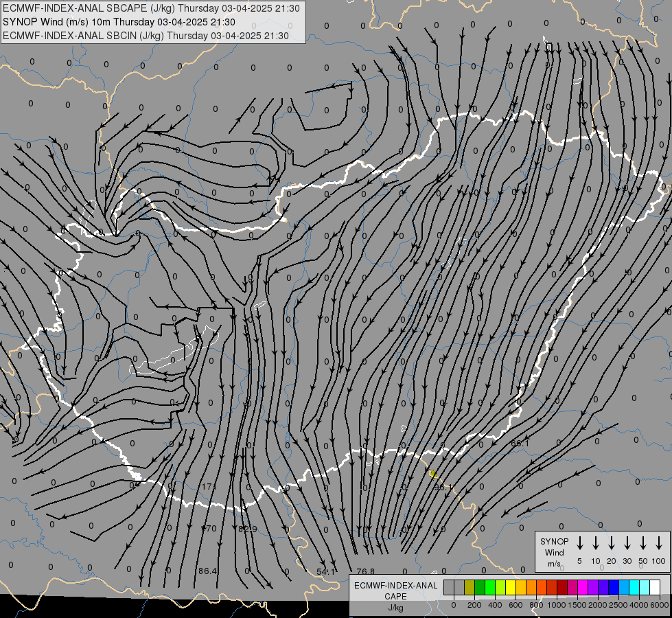Click the '86.4' value on the map
The height and width of the screenshot is (618, 672).
click(x=207, y=571)
